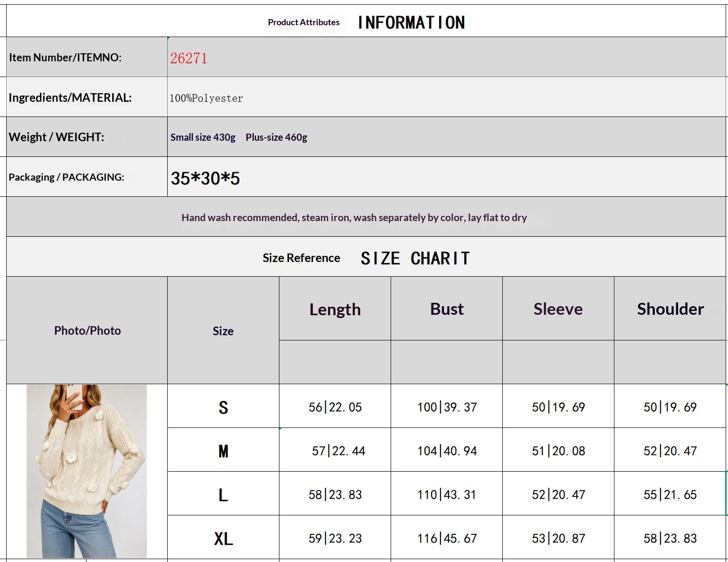The width and height of the screenshot is (728, 562).
Task: Click the sweater product photo thumbnail
Action: (86, 471)
